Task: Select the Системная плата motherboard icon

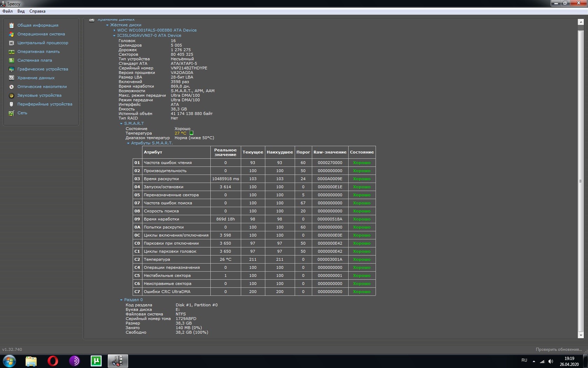Action: click(11, 60)
